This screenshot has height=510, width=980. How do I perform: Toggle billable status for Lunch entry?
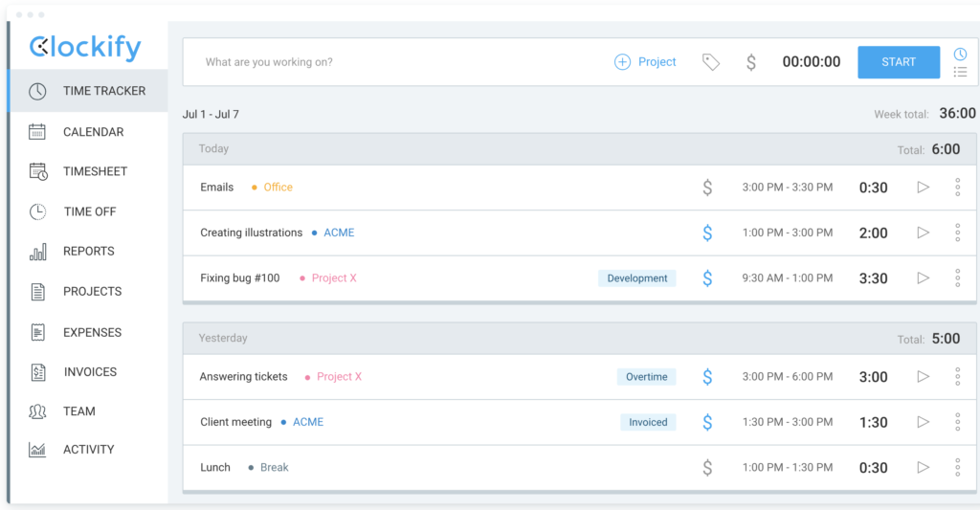pos(707,468)
